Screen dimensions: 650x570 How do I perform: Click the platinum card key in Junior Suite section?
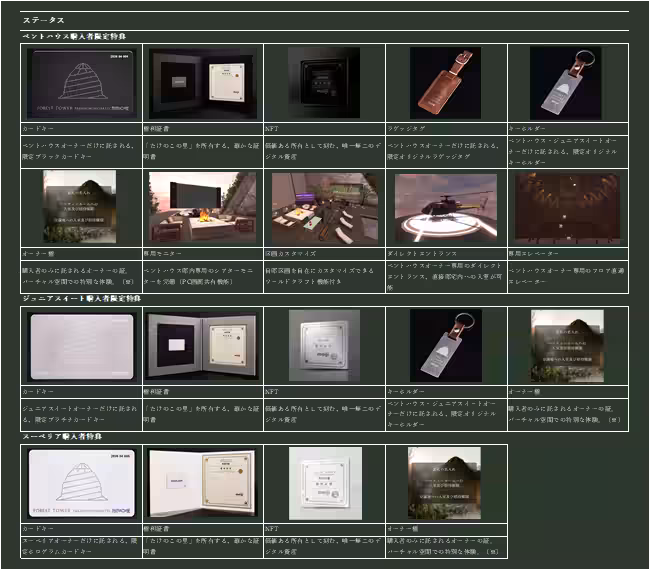pos(81,346)
